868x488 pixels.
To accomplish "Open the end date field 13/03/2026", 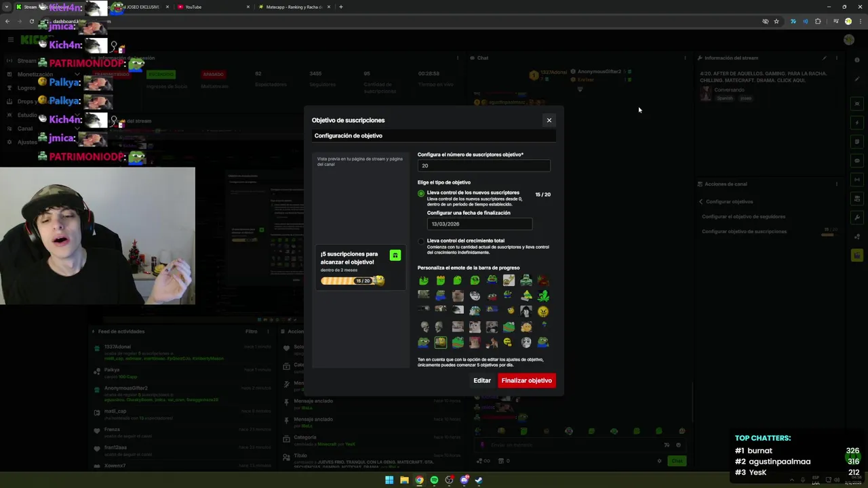I will click(479, 224).
